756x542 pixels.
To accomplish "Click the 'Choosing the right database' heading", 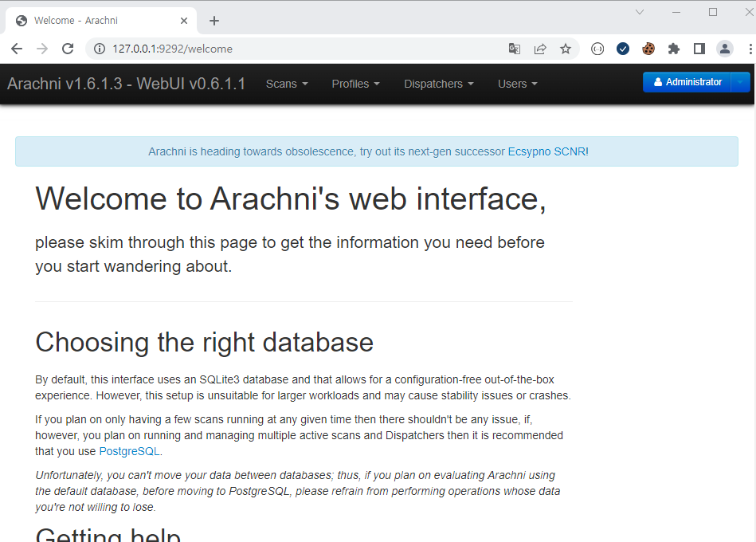I will 204,343.
